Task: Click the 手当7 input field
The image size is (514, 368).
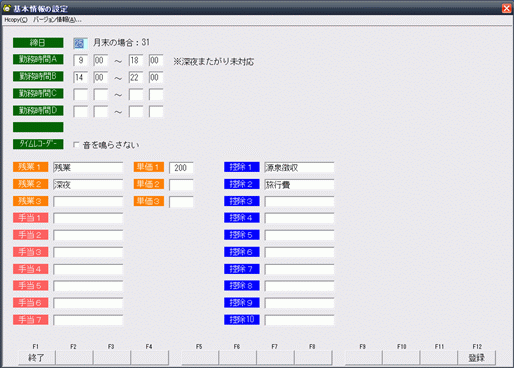Action: click(x=88, y=320)
